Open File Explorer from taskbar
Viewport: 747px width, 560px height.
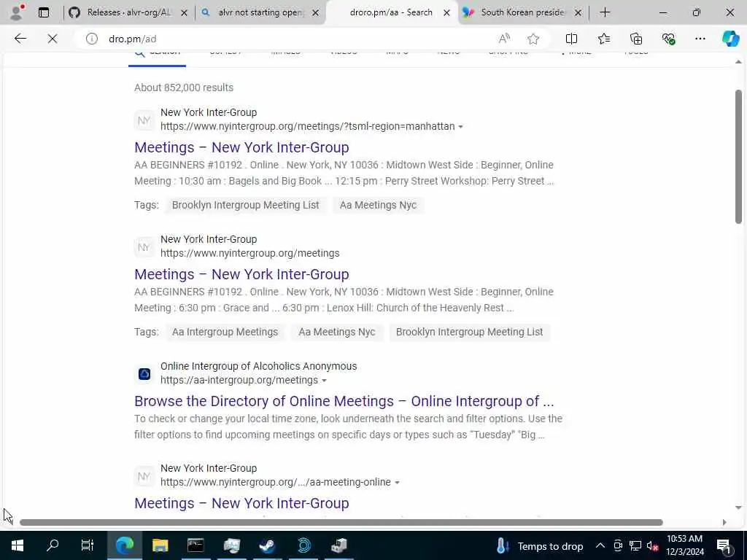(x=160, y=545)
